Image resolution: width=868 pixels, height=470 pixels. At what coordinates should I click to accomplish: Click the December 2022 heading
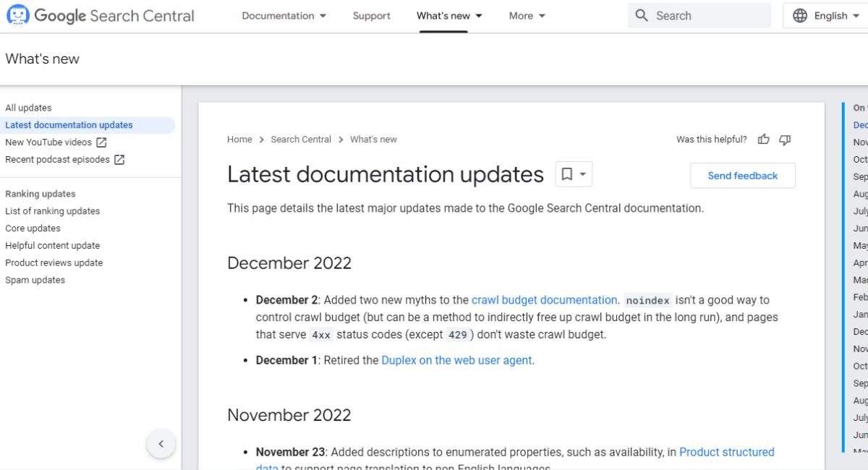(289, 263)
